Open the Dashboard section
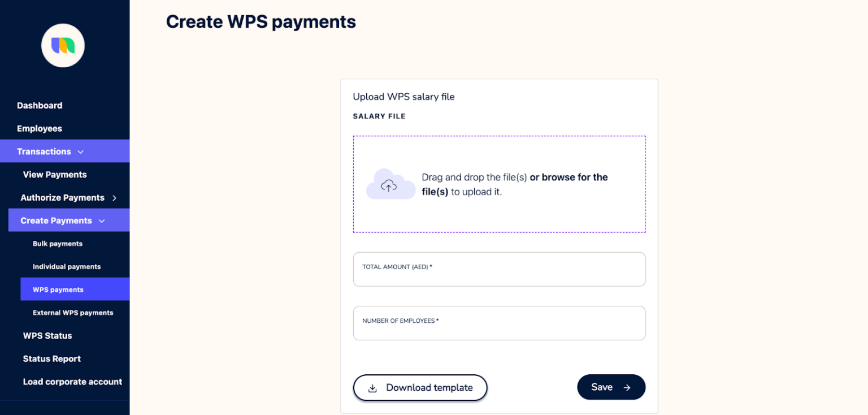Viewport: 868px width, 415px height. 40,105
